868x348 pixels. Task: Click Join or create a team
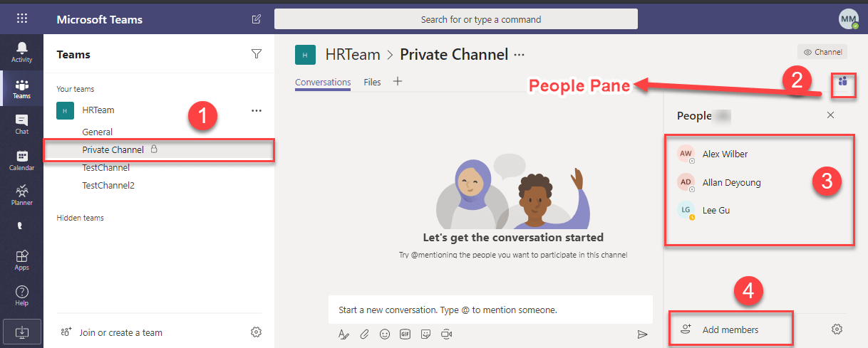120,332
